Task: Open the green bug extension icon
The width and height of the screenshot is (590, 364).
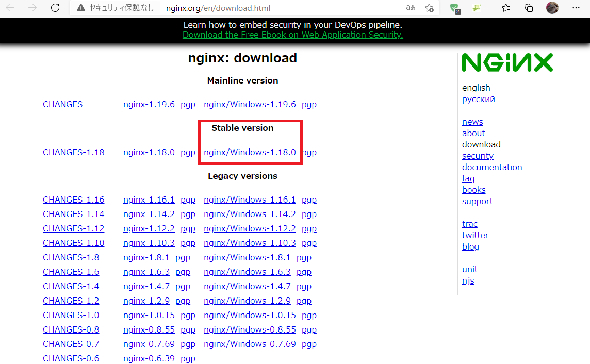Action: tap(477, 8)
